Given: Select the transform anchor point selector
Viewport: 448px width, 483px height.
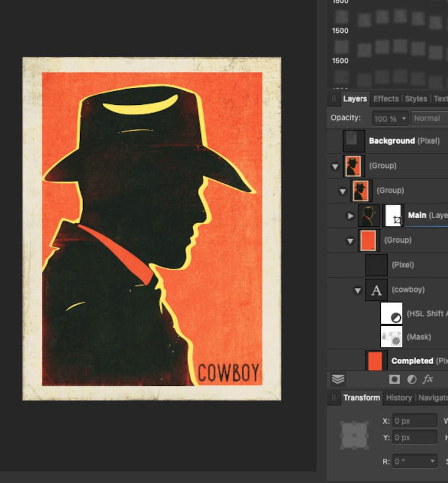Looking at the screenshot, I should click(354, 435).
